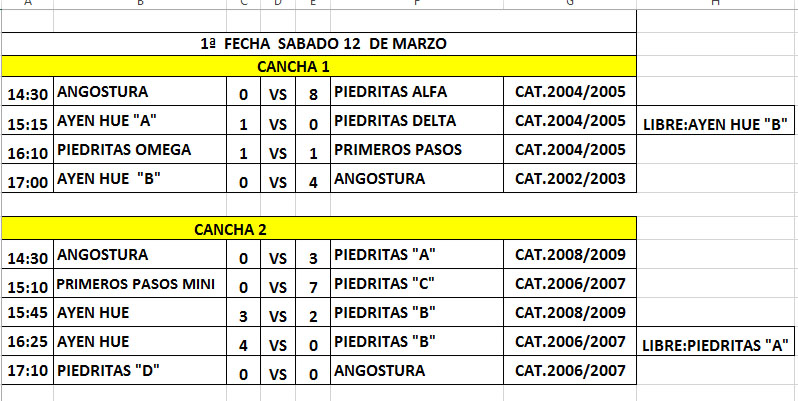Image resolution: width=798 pixels, height=401 pixels.
Task: Click the yellow CANCHA 1 header cell
Action: (x=319, y=66)
